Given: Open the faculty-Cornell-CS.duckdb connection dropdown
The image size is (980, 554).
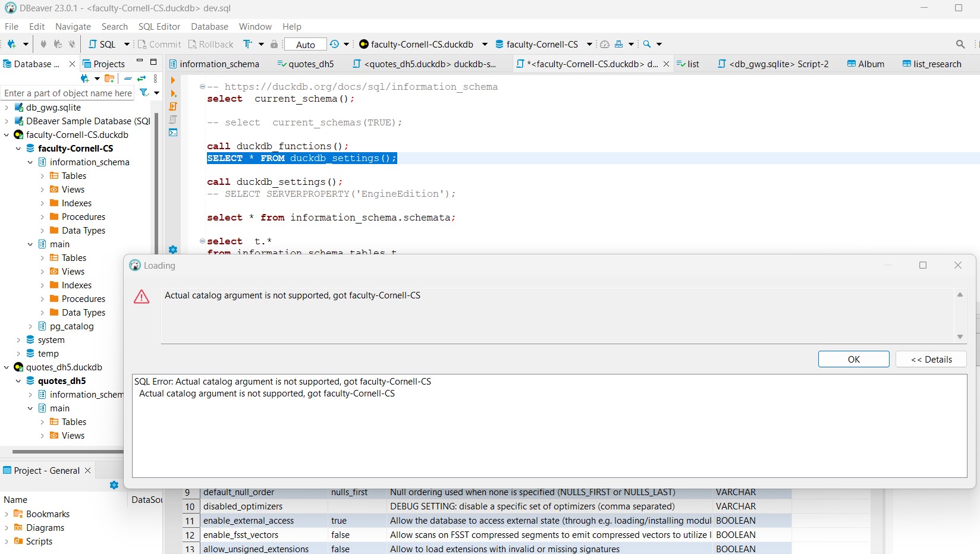Looking at the screenshot, I should (485, 44).
